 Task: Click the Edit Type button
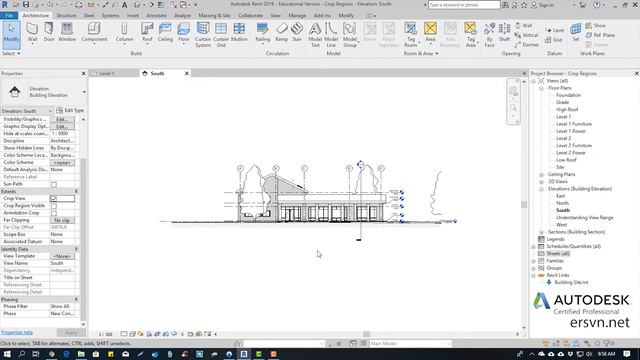70,110
